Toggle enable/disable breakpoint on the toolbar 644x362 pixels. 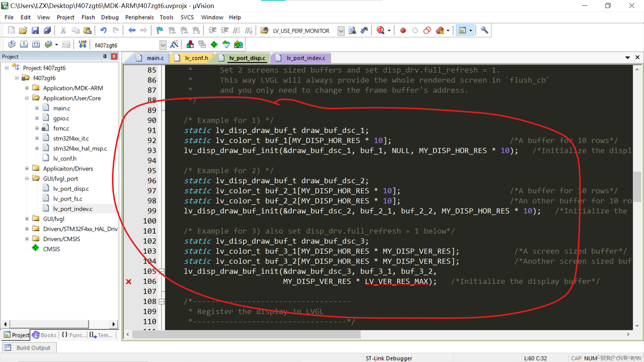(x=415, y=30)
